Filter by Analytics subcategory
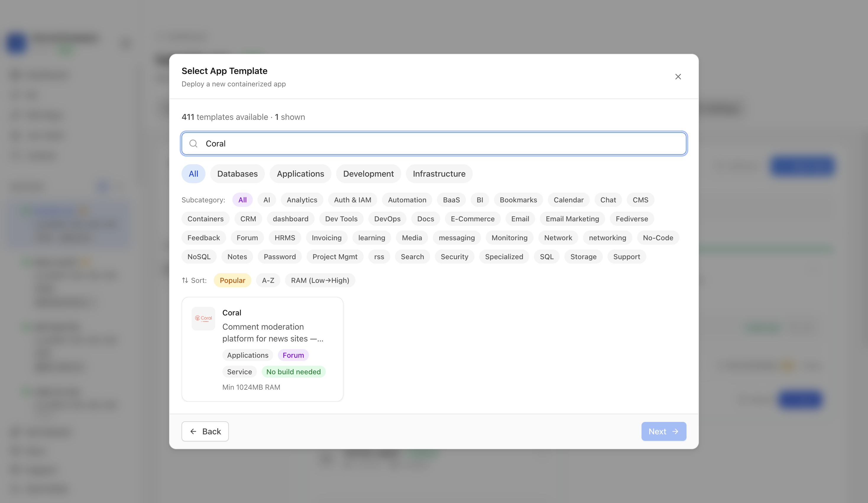This screenshot has height=503, width=868. [302, 200]
